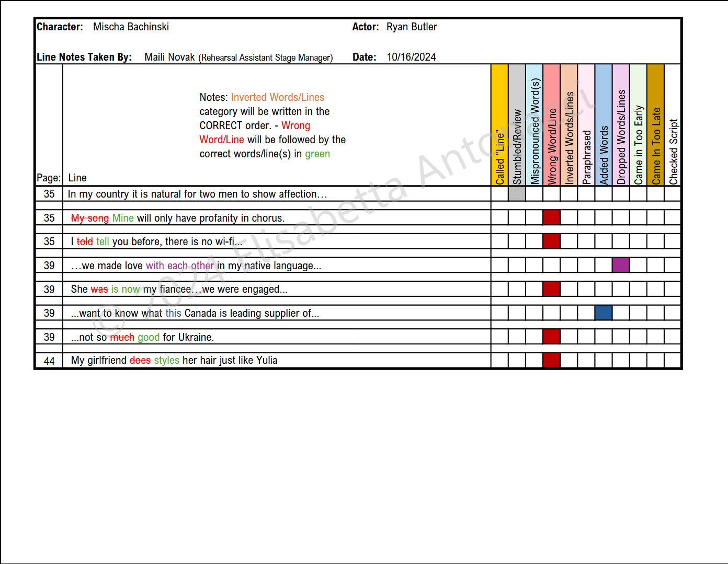
Task: Click green correction "styles"
Action: pyautogui.click(x=167, y=360)
